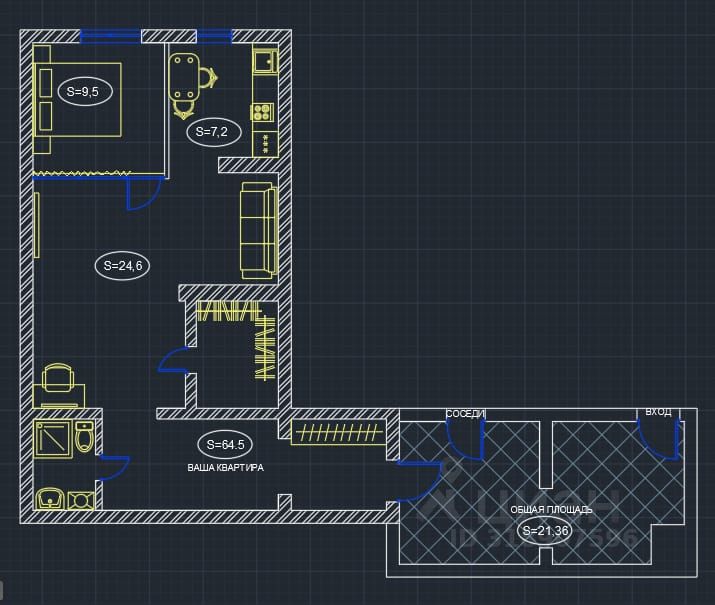Select the apartment entrance door arc
Viewport: 715px width, 605px height.
[420, 481]
